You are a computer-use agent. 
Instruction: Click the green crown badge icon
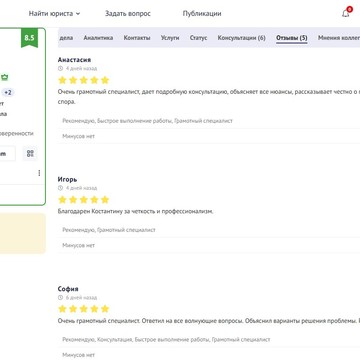(x=4, y=77)
